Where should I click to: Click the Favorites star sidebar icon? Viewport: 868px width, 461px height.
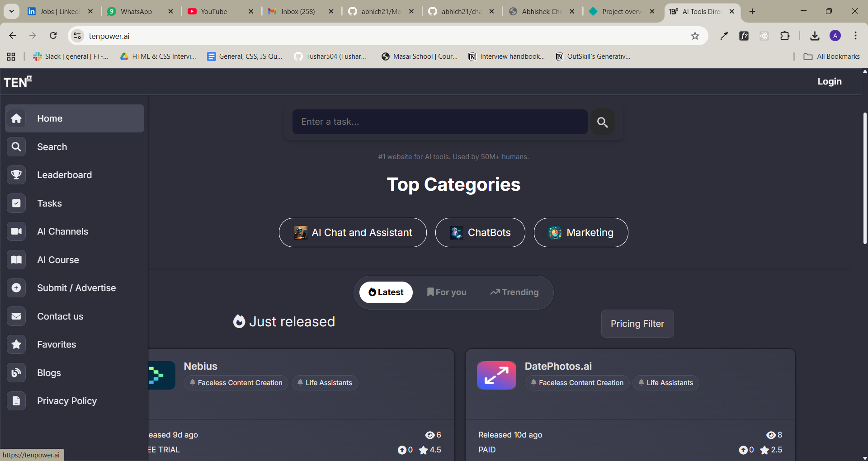[x=16, y=344]
